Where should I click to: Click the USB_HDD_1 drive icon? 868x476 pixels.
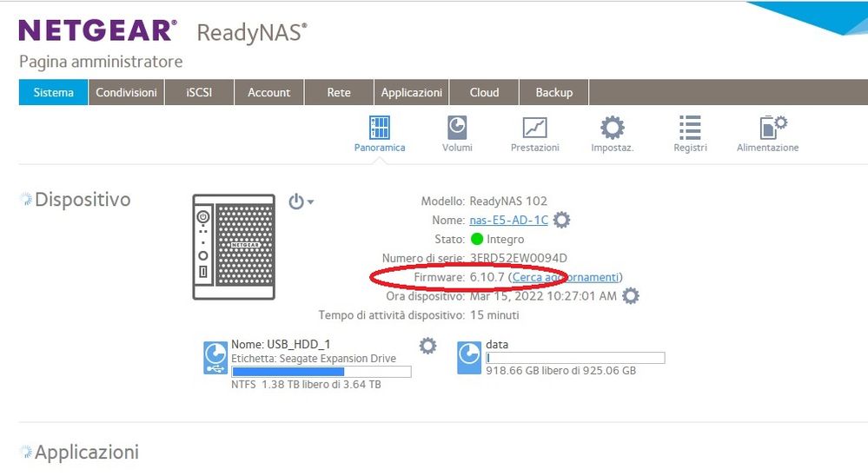(x=215, y=358)
